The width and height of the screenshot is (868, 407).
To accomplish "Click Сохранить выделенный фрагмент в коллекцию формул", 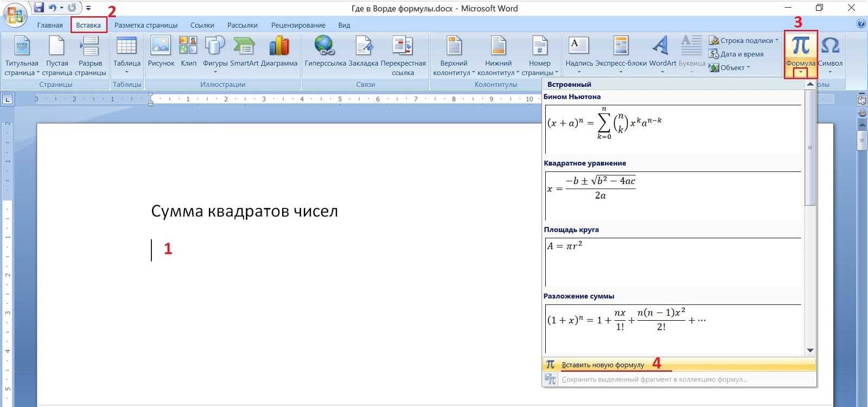I will [x=679, y=379].
